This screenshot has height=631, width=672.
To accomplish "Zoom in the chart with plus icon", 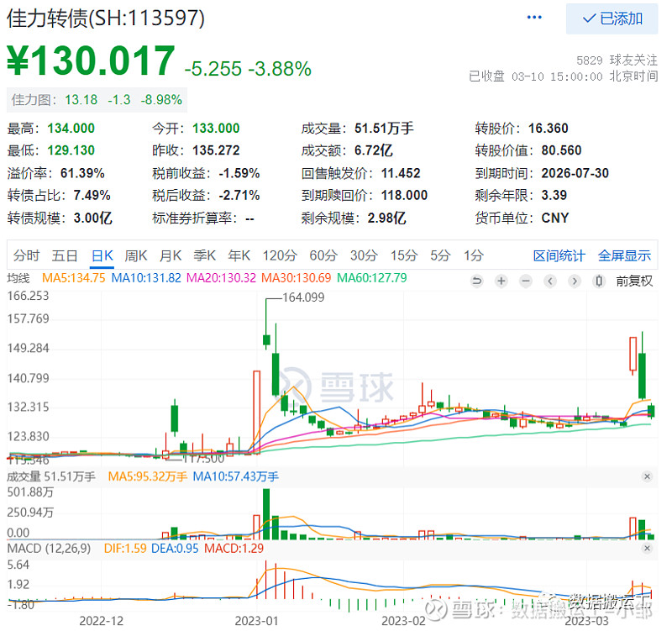I will tap(501, 281).
